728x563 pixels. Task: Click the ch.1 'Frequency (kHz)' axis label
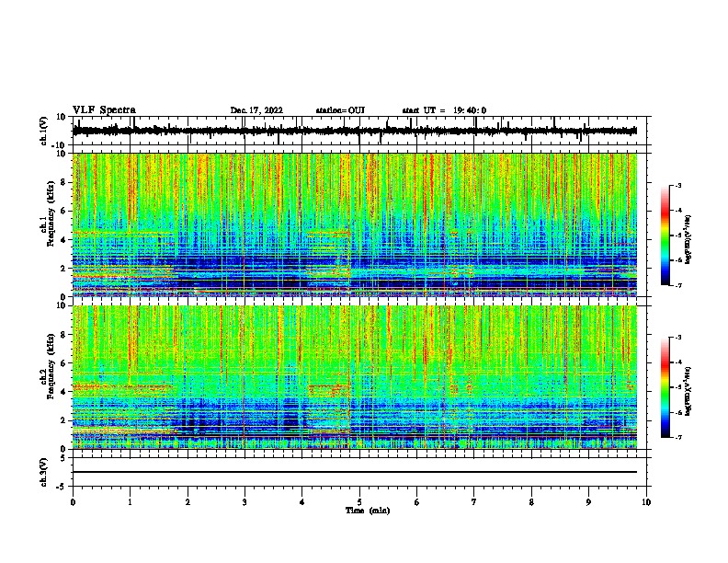(51, 214)
